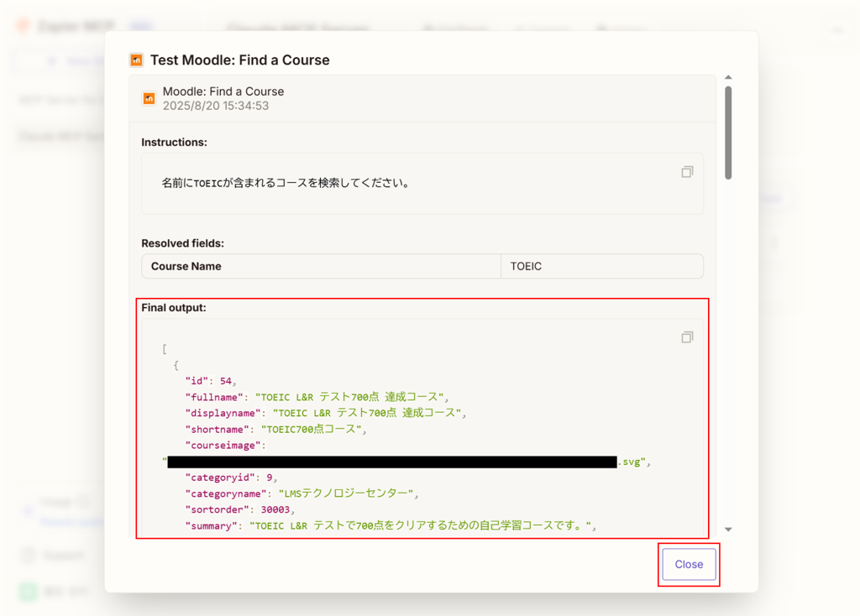860x616 pixels.
Task: Click the "Test Moodle: Find a Course" title
Action: (x=239, y=60)
